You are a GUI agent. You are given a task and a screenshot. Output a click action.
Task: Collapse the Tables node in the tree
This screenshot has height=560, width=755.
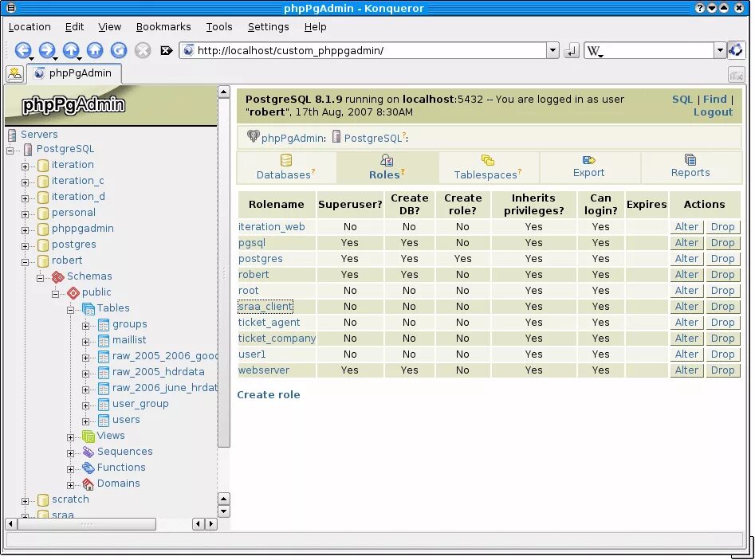70,311
